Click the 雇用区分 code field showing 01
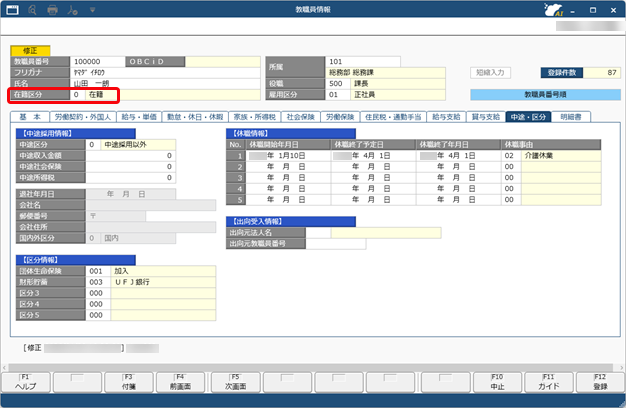The height and width of the screenshot is (408, 626). pyautogui.click(x=338, y=95)
